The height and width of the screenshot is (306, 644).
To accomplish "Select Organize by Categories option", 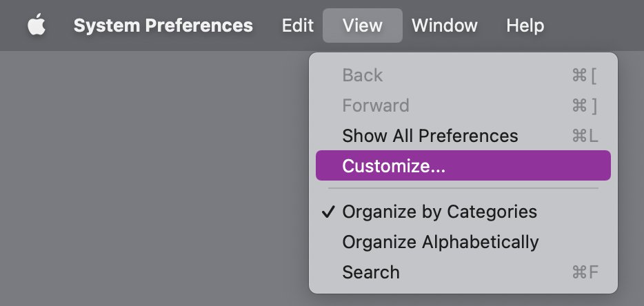I will pyautogui.click(x=463, y=212).
